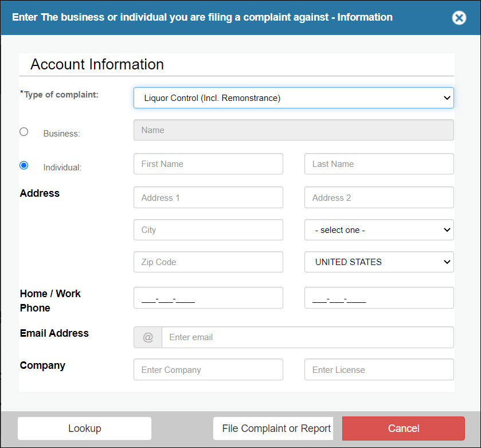This screenshot has height=448, width=481.
Task: Select the Business radio button
Action: coord(24,132)
